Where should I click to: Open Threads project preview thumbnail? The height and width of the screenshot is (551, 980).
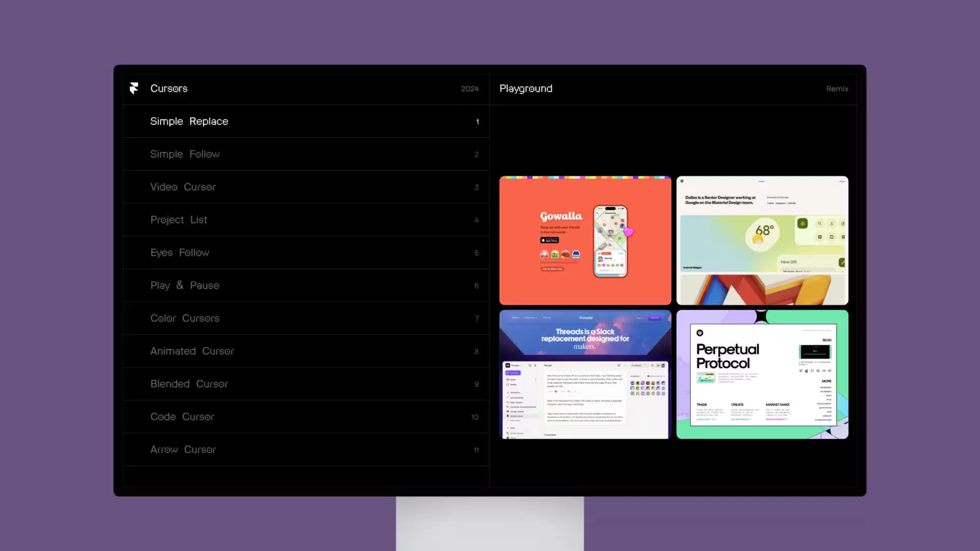pyautogui.click(x=585, y=374)
